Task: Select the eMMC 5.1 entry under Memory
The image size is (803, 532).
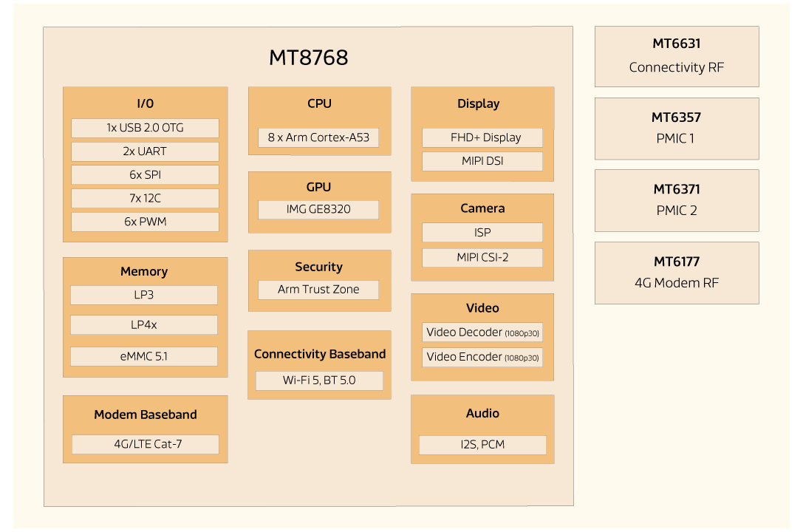Action: [x=144, y=356]
